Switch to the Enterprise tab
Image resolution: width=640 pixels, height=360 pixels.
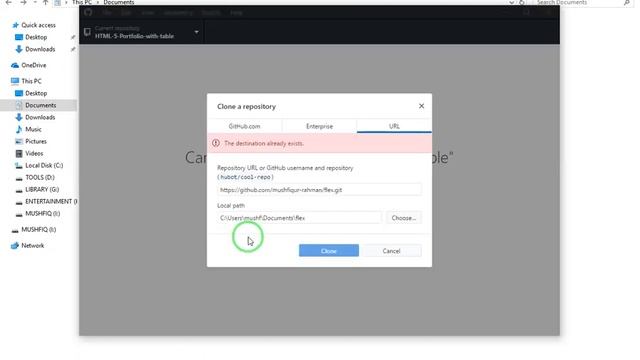pos(319,126)
